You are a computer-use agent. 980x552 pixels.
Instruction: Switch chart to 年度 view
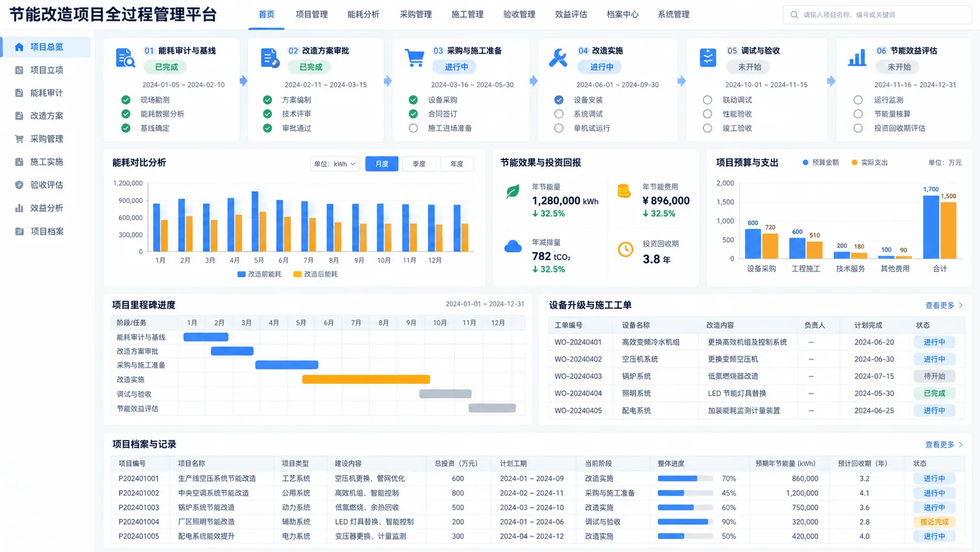pos(457,164)
